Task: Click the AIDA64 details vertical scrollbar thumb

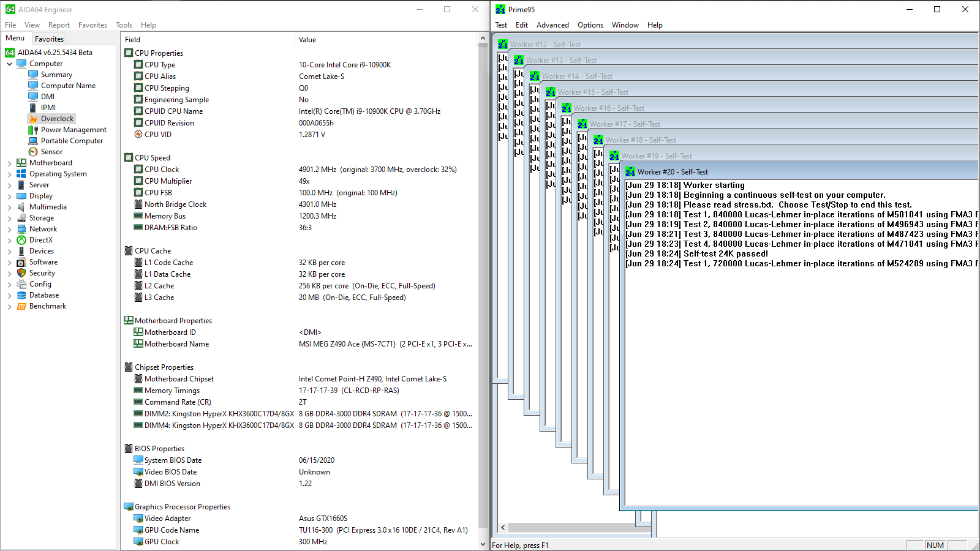Action: 483,285
